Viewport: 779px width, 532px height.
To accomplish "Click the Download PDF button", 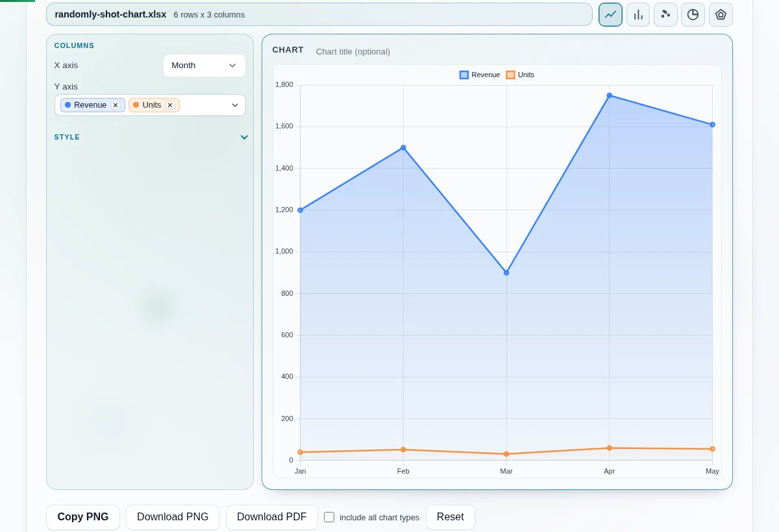I will 272,517.
